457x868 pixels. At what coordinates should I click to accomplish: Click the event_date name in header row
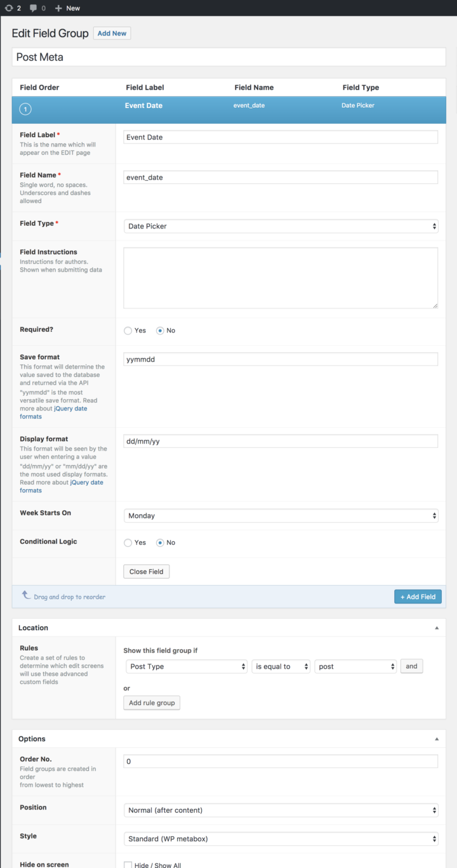pos(249,105)
